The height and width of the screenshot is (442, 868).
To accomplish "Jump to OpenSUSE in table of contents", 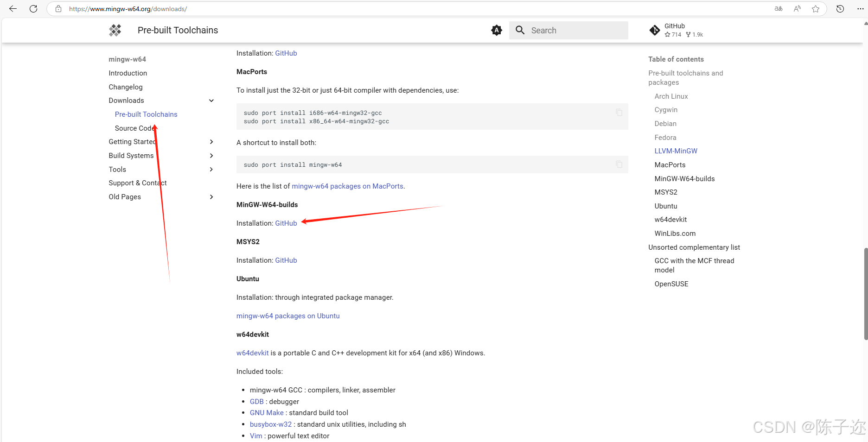I will click(671, 284).
